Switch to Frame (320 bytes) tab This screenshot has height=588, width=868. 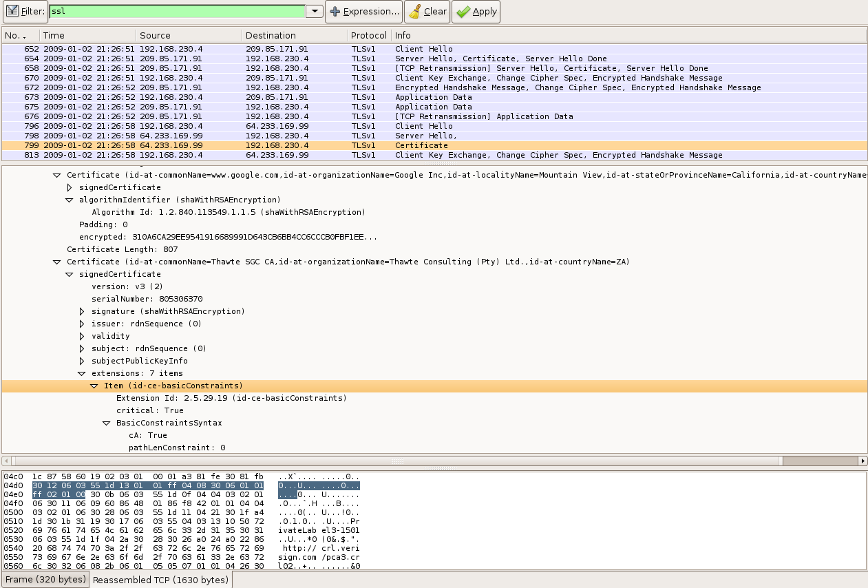click(x=45, y=580)
